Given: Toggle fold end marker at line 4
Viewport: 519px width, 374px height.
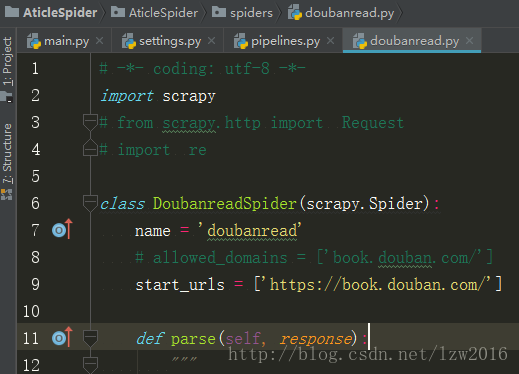Looking at the screenshot, I should point(90,148).
